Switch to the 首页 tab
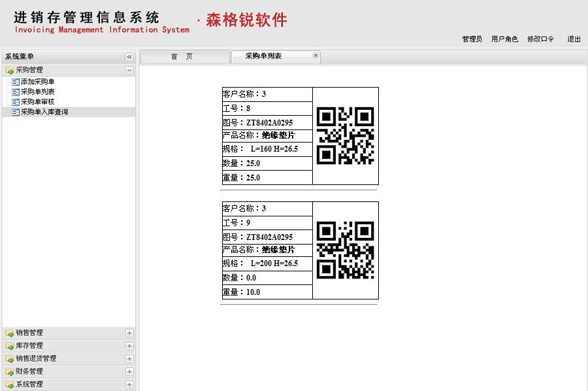Screen dimensions: 588x391 pyautogui.click(x=182, y=57)
